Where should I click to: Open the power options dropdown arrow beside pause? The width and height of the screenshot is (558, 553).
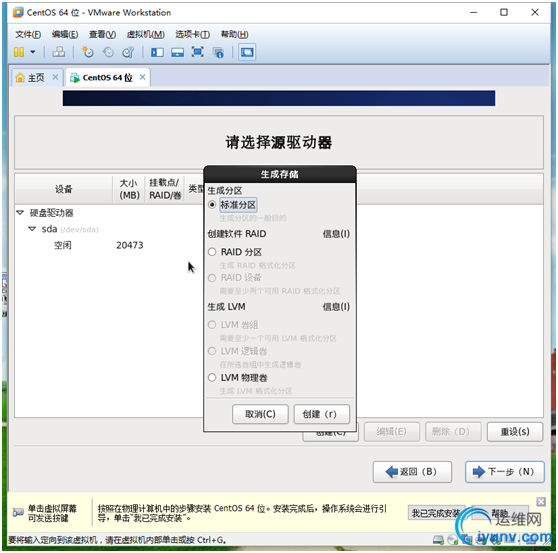[x=33, y=52]
